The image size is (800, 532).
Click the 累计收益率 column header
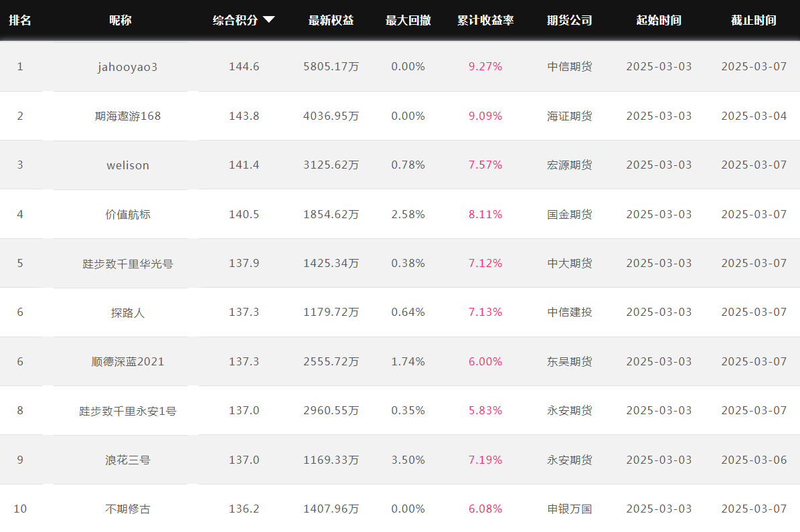485,20
